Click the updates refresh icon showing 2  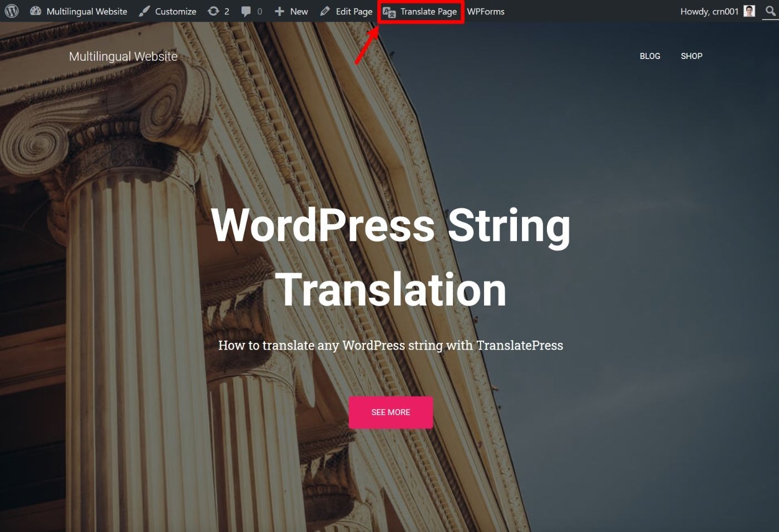pyautogui.click(x=212, y=11)
